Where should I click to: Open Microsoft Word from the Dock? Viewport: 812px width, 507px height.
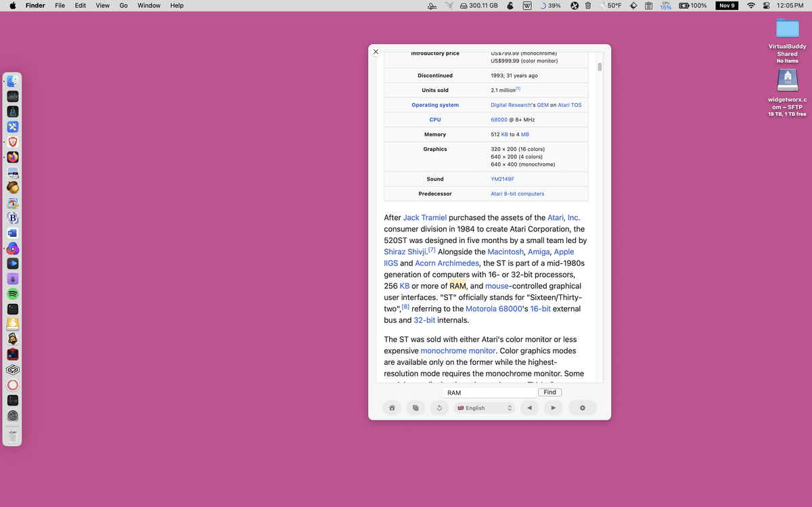13,233
